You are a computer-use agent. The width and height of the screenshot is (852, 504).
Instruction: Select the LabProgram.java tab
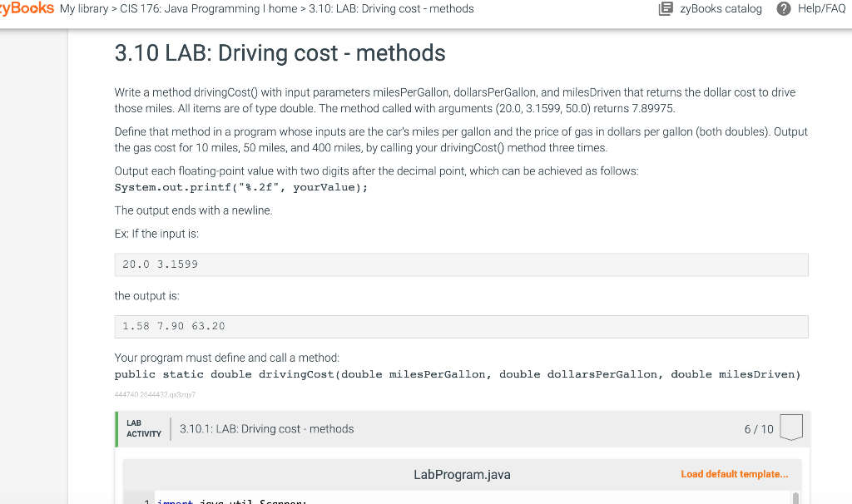point(463,474)
